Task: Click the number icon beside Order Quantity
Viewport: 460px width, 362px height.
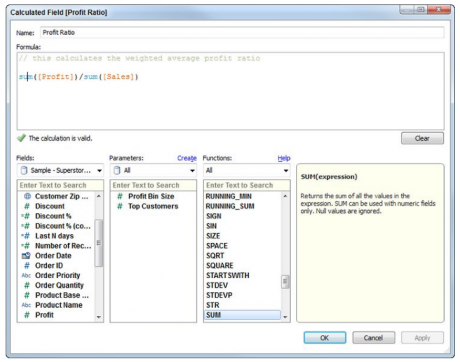Action: [27, 285]
